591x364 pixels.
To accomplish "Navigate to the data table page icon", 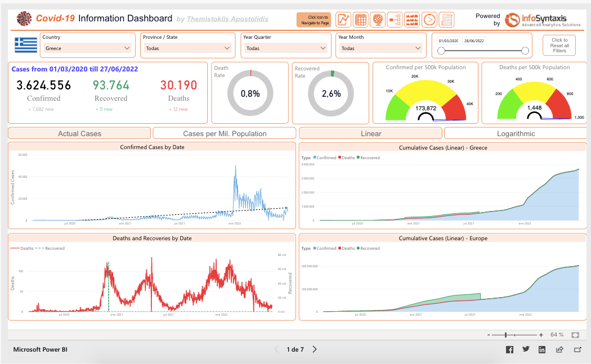I will (x=360, y=20).
